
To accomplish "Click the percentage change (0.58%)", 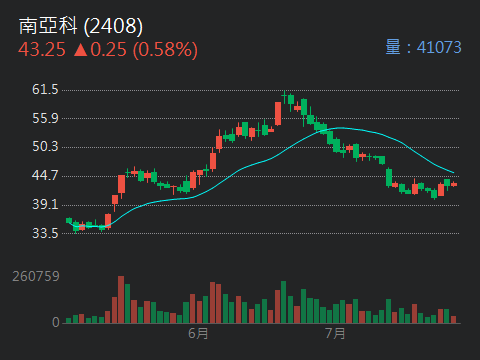I will 165,50.
